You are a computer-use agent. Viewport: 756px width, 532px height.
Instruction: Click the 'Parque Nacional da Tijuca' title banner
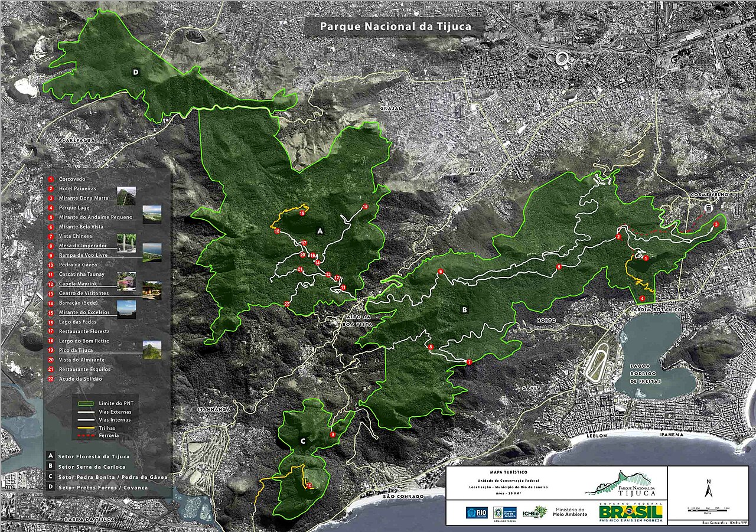393,27
